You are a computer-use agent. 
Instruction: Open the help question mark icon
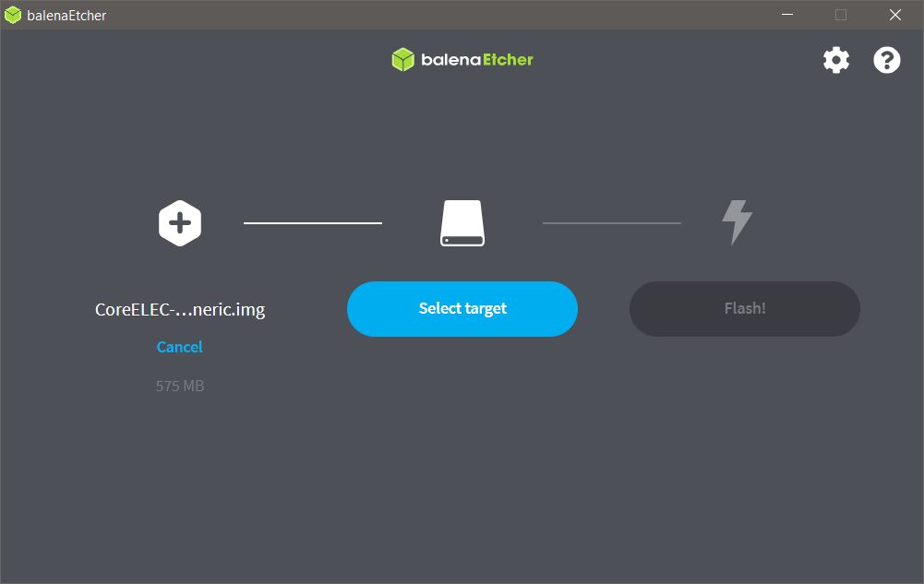click(886, 60)
